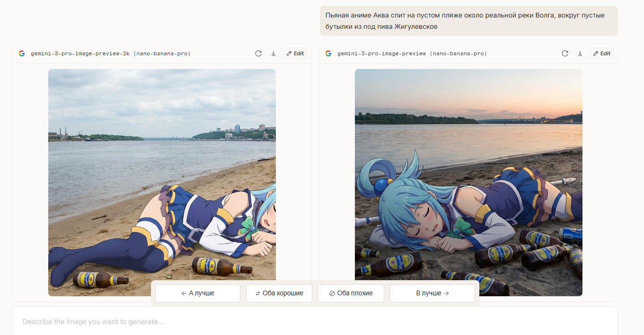Click Google logo on the right panel header
The width and height of the screenshot is (644, 335).
point(328,53)
